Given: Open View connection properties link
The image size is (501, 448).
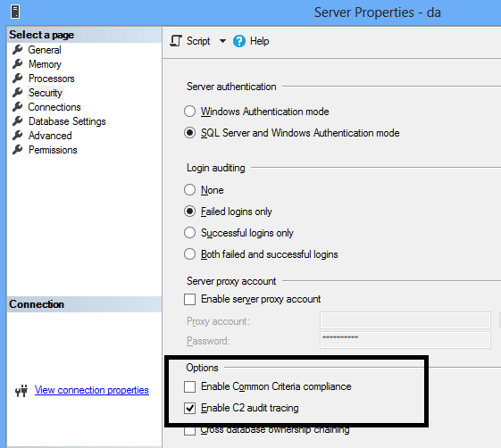Looking at the screenshot, I should [x=92, y=390].
